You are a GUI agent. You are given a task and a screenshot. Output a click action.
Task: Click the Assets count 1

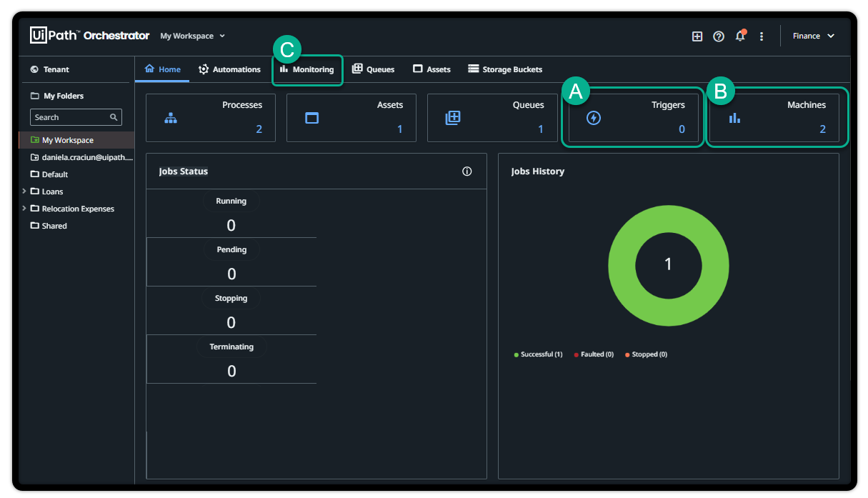(400, 129)
